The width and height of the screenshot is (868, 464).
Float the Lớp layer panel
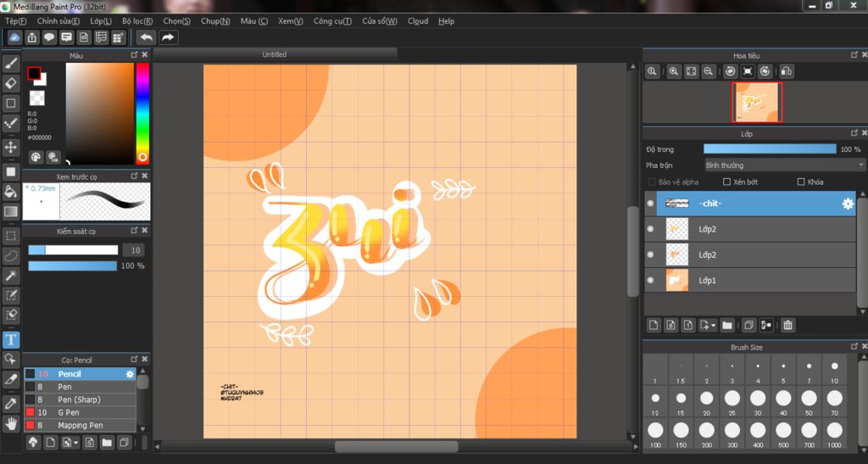point(854,133)
